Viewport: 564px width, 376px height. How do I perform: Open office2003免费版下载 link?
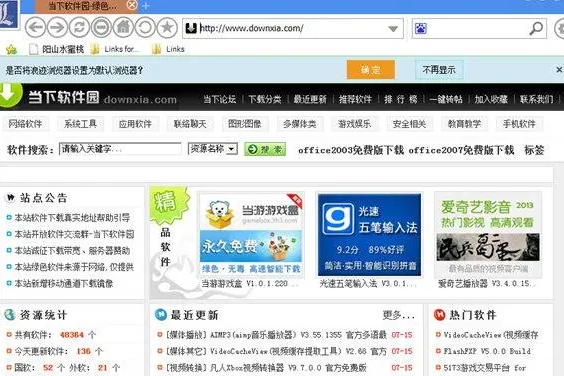(351, 150)
